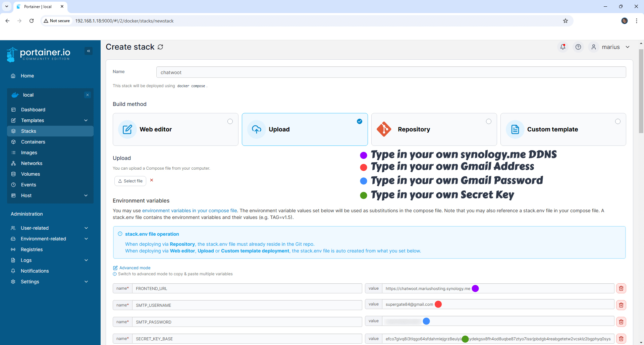Click the Select file button

coord(130,181)
